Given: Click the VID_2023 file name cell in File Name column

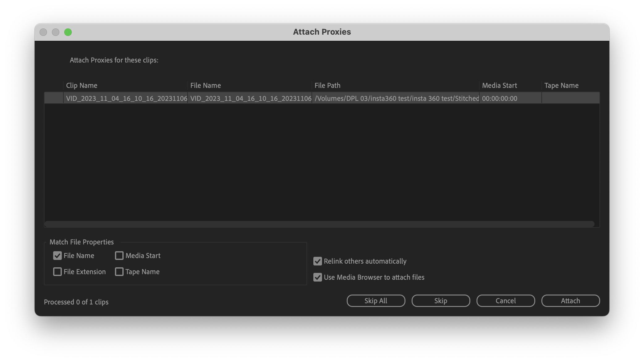Looking at the screenshot, I should click(250, 98).
